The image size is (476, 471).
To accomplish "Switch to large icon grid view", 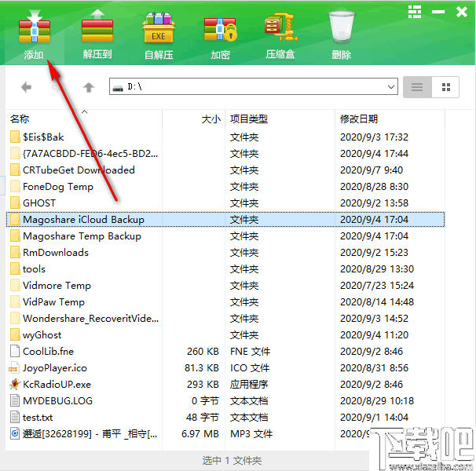I will 445,87.
